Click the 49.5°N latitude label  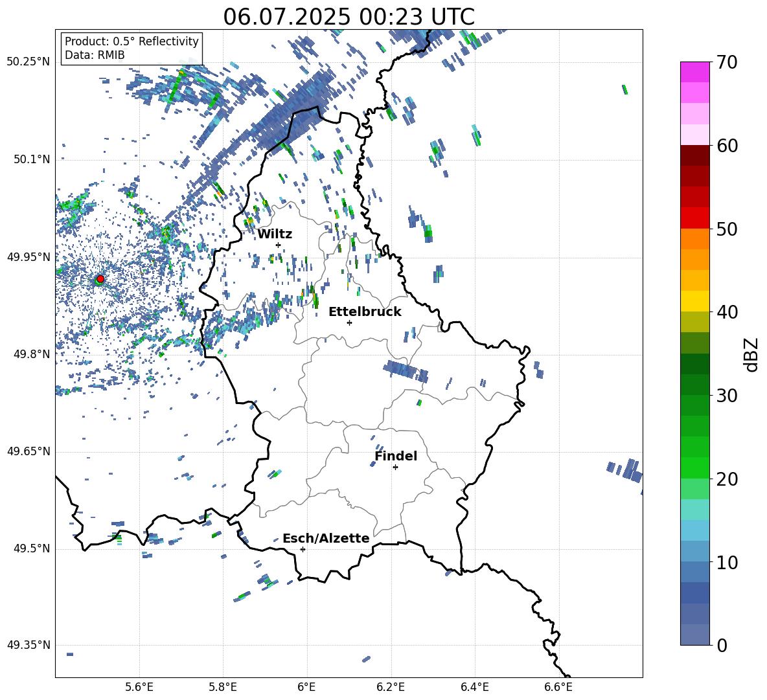pyautogui.click(x=32, y=548)
